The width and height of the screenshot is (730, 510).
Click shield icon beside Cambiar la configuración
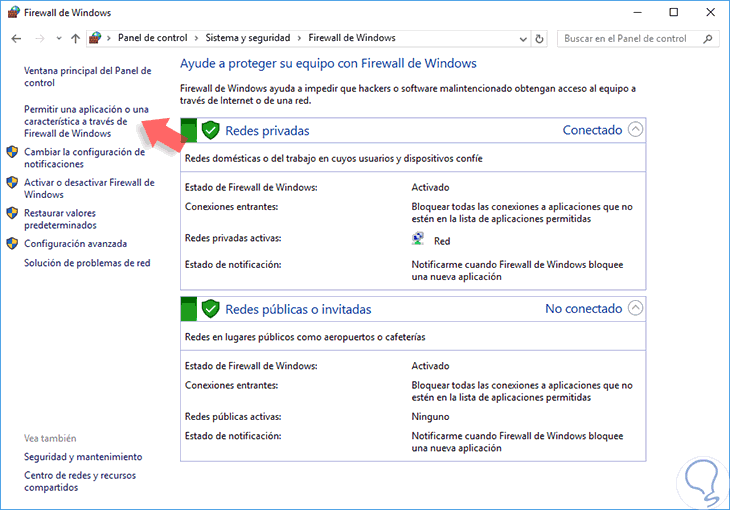(x=13, y=152)
